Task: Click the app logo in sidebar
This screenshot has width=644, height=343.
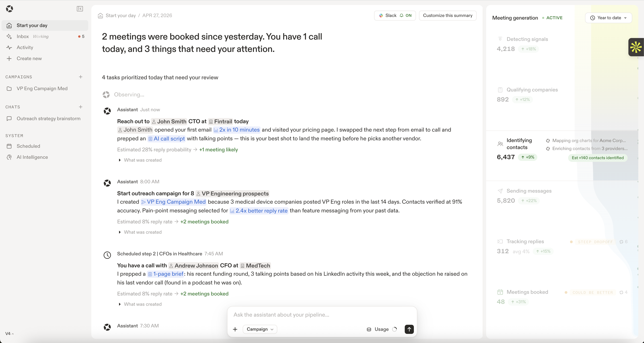Action: tap(10, 9)
